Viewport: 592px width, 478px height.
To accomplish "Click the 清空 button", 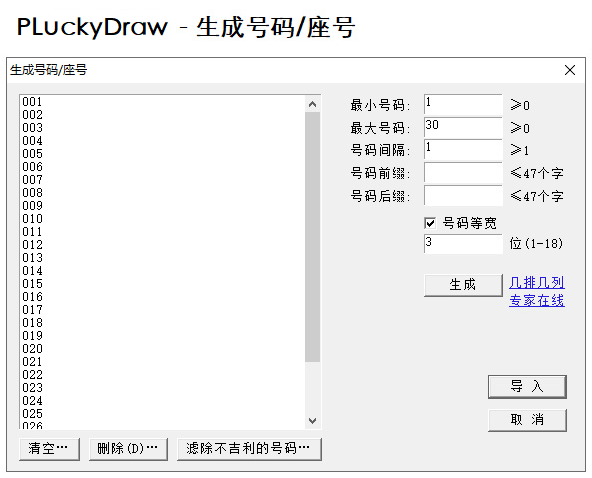I will click(49, 449).
